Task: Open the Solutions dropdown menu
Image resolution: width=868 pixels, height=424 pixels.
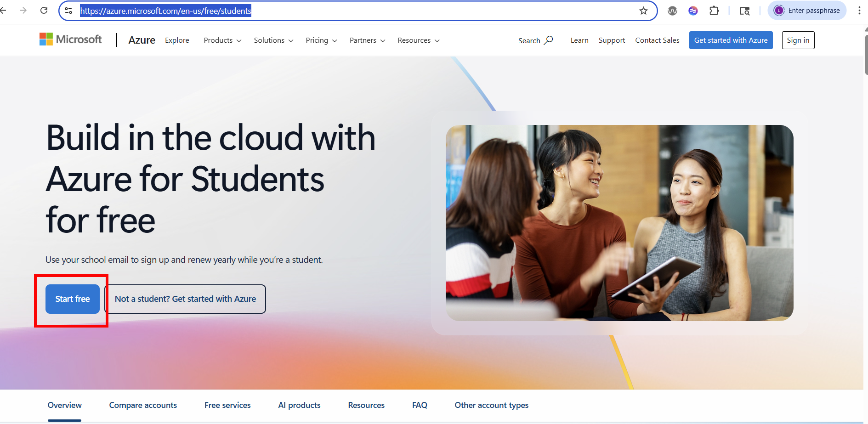Action: pyautogui.click(x=273, y=40)
